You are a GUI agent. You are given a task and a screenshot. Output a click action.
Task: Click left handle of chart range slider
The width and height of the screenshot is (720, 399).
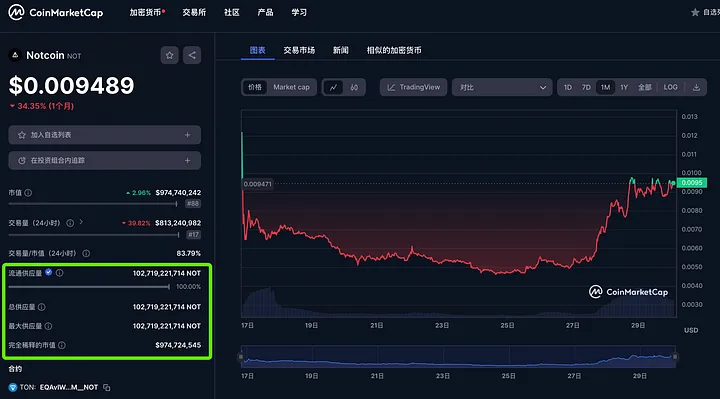[241, 357]
